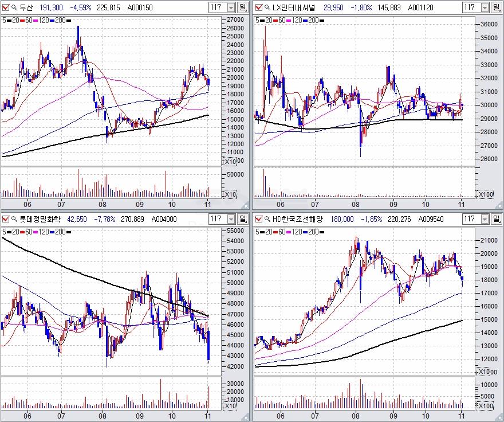Click the X10 scale box in 두산 volume pane

point(230,194)
